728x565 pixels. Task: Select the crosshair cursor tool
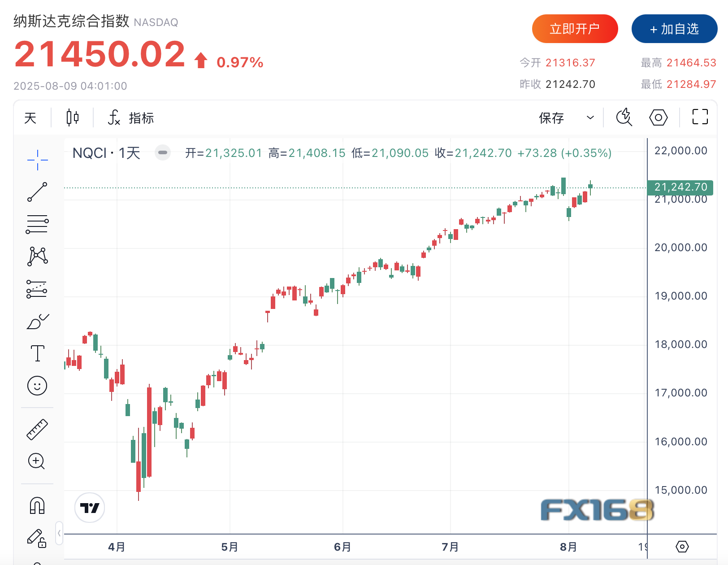click(x=37, y=160)
